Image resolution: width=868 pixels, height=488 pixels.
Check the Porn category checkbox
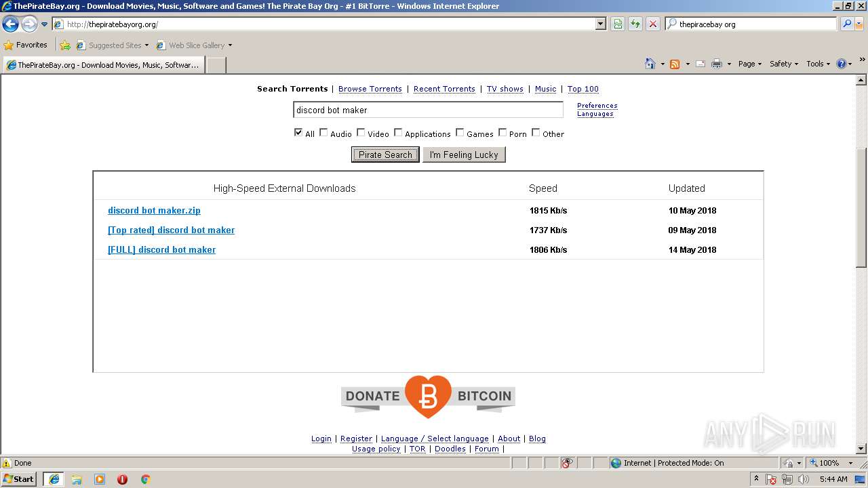click(502, 133)
